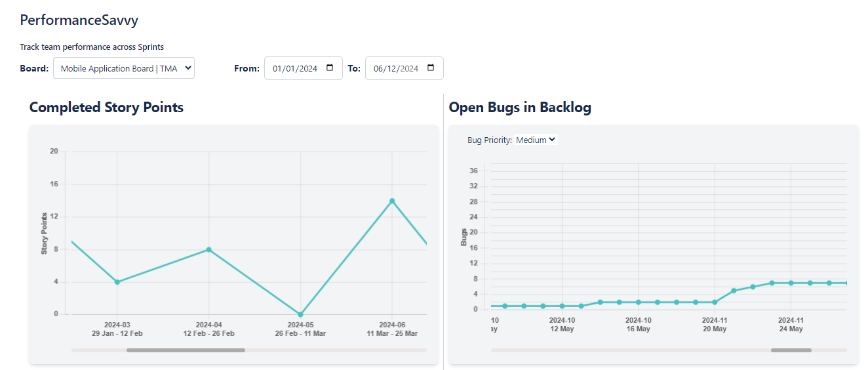This screenshot has width=868, height=370.
Task: Click the Open Bugs chart scrollbar thumb
Action: (791, 350)
